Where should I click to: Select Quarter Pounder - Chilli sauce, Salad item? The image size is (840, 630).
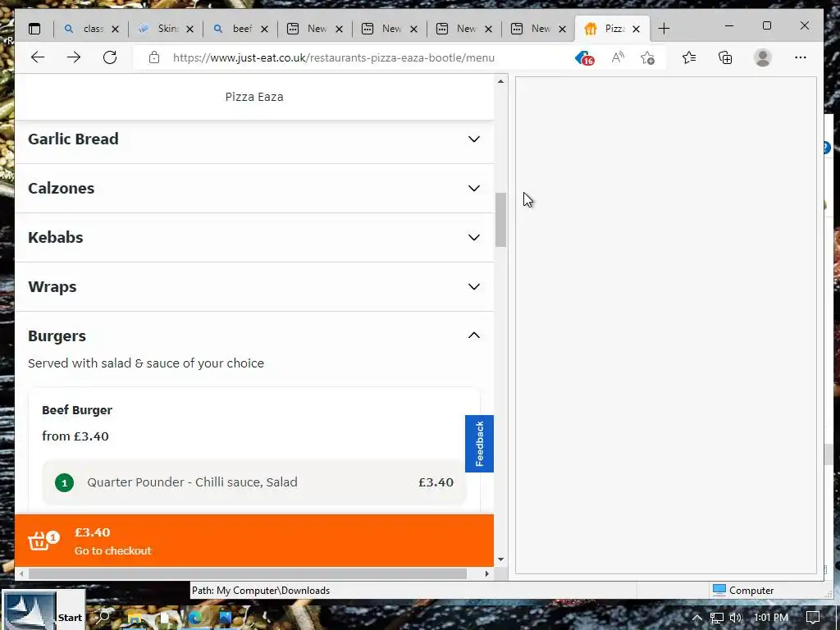click(254, 482)
